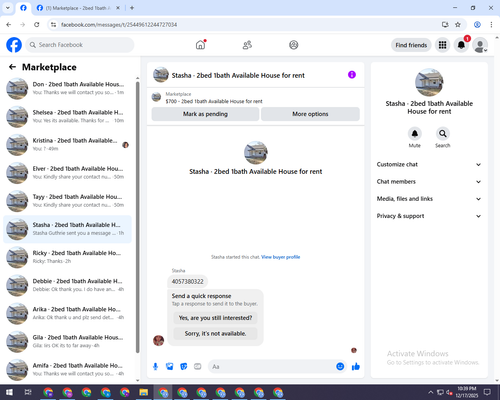
Task: Click the Find friends button
Action: point(411,45)
